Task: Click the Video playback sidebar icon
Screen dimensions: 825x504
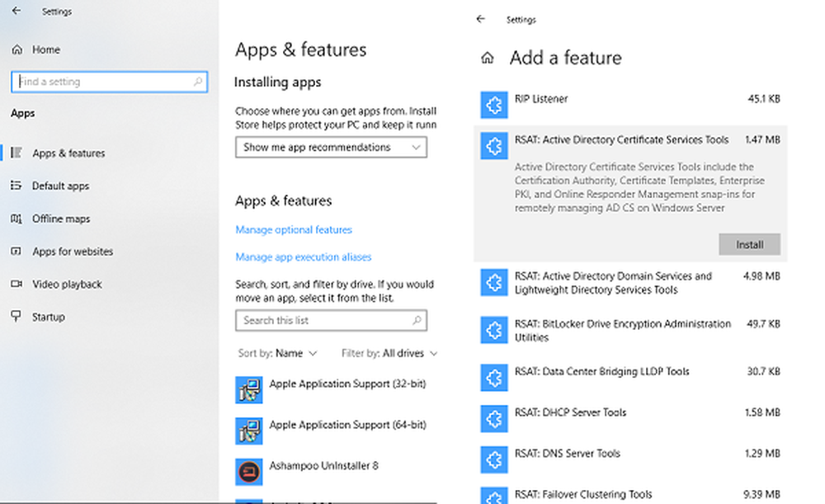Action: (x=16, y=284)
